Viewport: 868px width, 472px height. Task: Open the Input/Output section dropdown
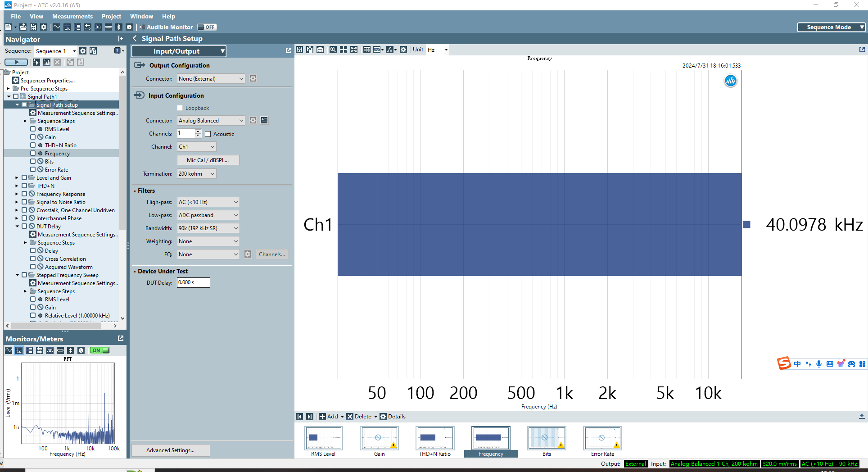tap(179, 51)
